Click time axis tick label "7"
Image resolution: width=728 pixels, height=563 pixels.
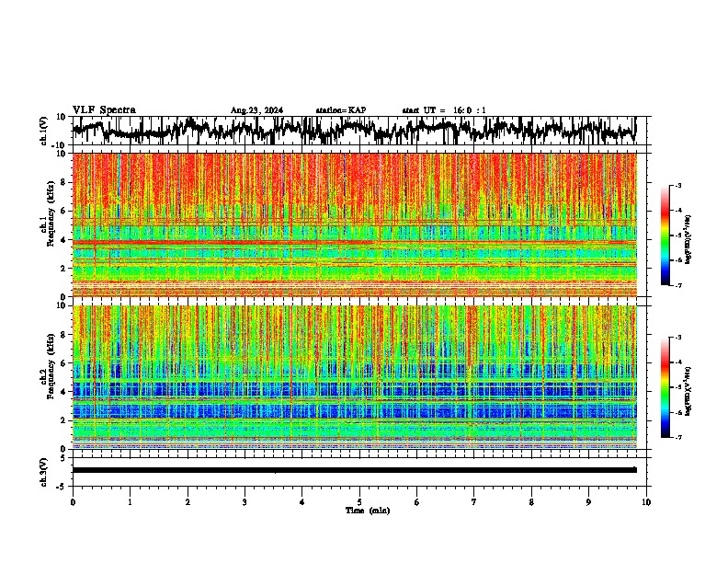(474, 502)
